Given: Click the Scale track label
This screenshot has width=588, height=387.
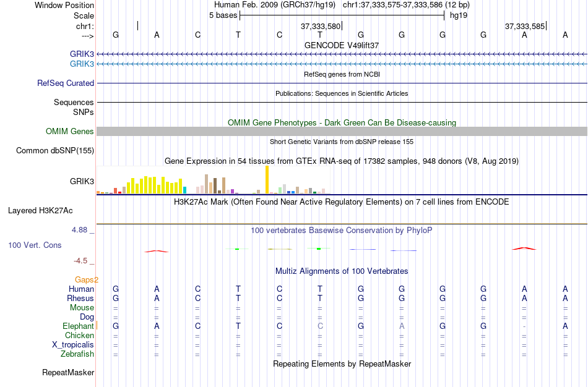Looking at the screenshot, I should [x=84, y=15].
